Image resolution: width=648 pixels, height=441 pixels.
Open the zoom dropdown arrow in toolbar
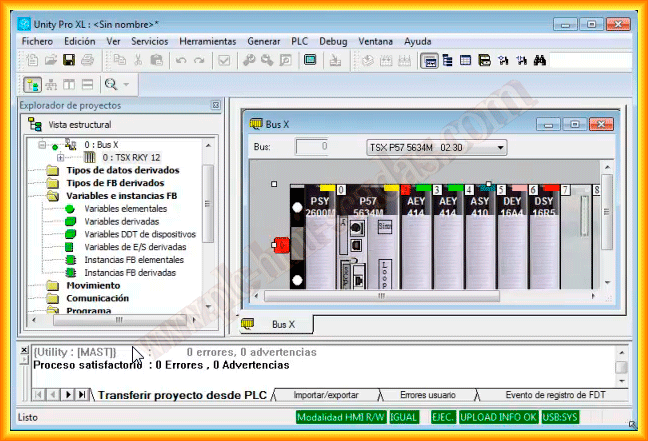(x=126, y=85)
